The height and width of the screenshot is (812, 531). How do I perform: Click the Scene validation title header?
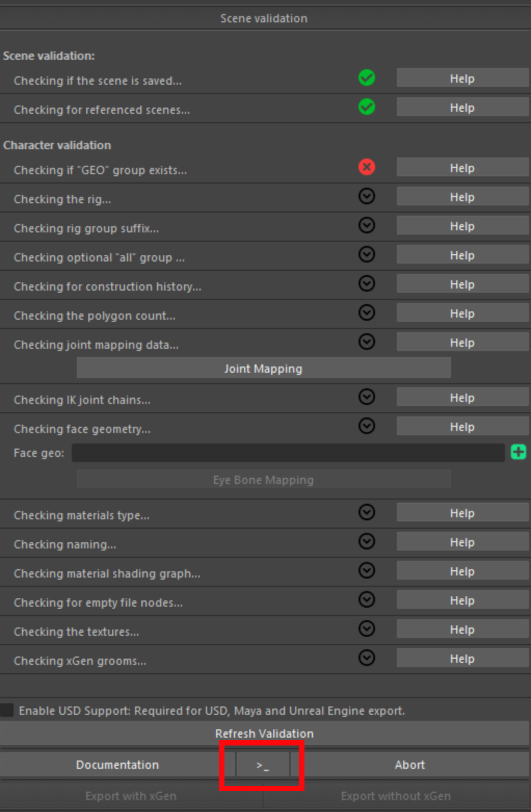pos(264,18)
